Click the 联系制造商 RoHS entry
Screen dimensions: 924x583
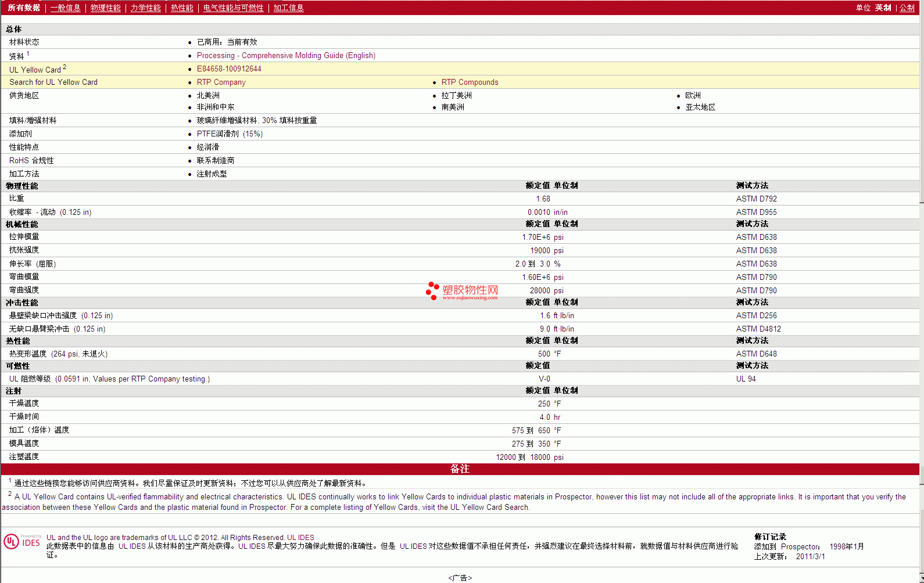(216, 160)
